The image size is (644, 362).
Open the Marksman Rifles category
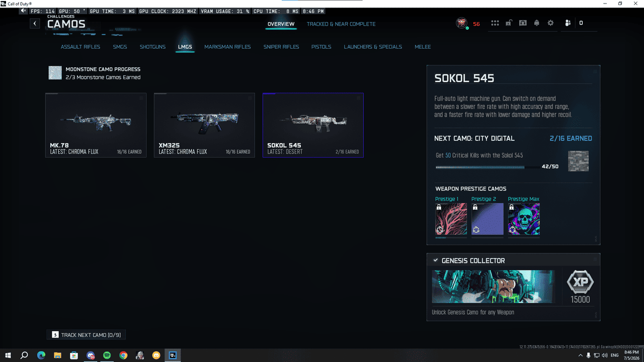point(227,47)
